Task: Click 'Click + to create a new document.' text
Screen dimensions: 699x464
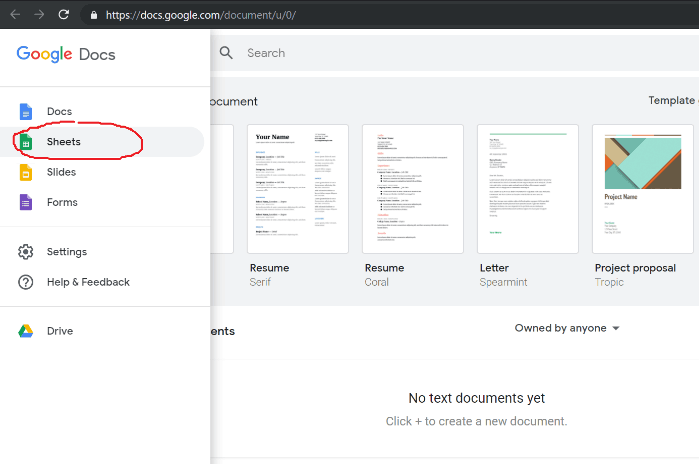Action: [x=477, y=421]
